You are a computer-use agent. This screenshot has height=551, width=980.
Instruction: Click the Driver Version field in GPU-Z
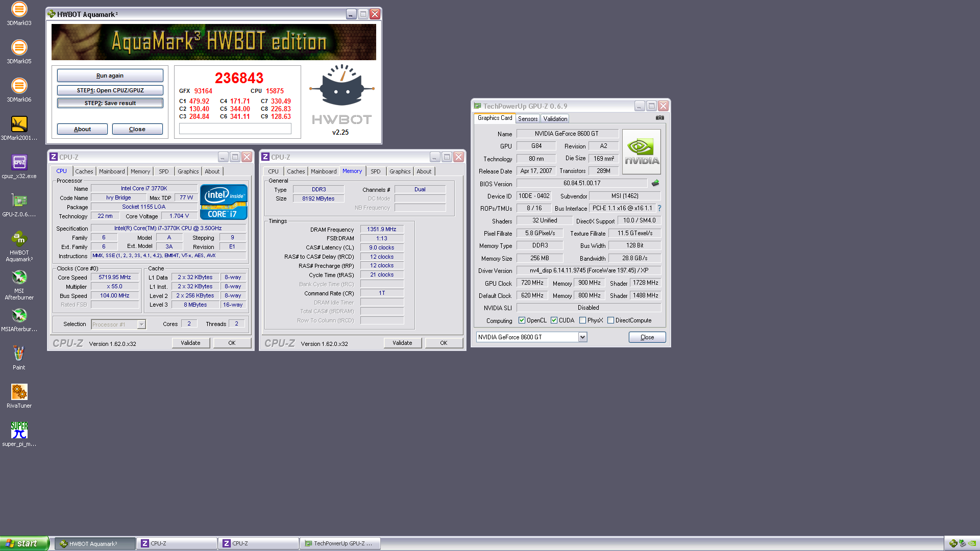point(589,270)
